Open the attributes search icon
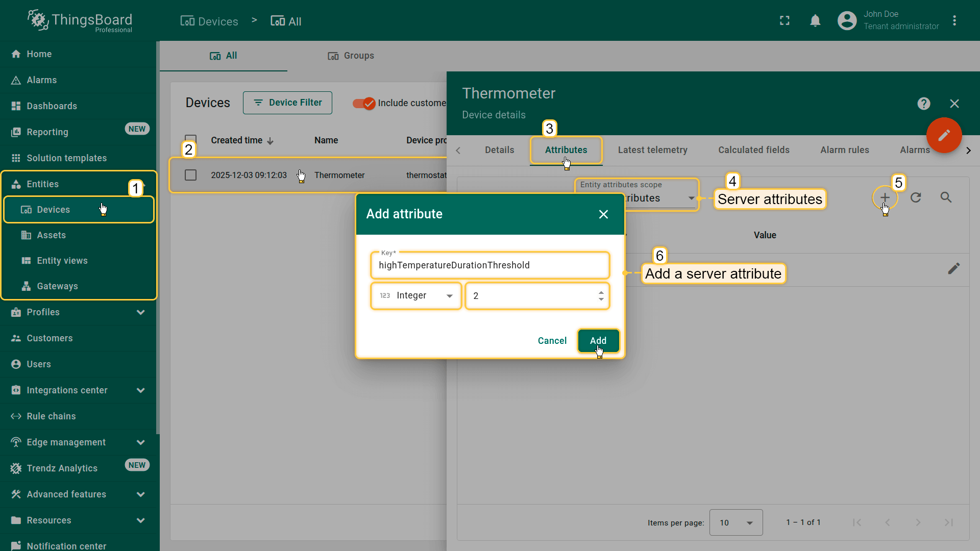 point(946,197)
